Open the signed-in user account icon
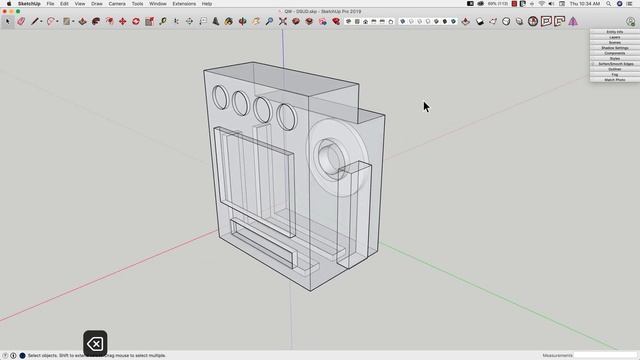 (x=631, y=22)
